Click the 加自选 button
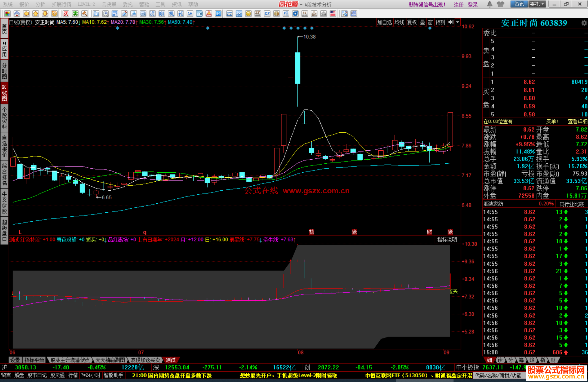Viewport: 588px width, 382px height. (x=384, y=22)
